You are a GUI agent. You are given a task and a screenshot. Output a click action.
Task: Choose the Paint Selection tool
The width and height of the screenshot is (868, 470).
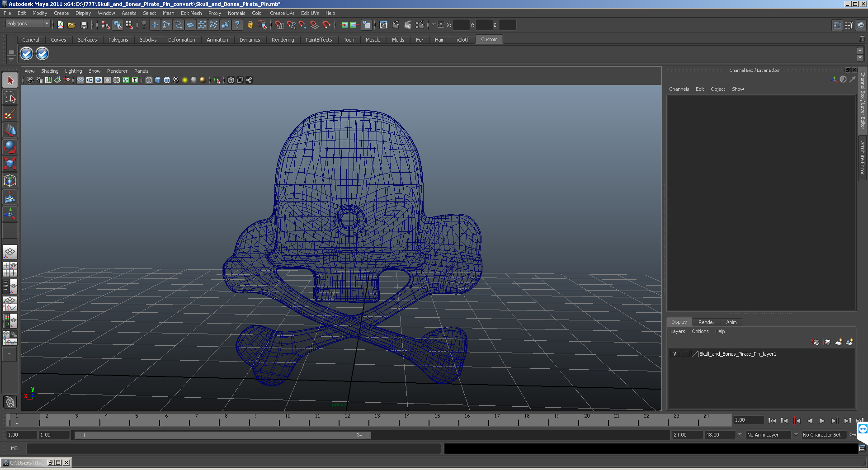coord(10,114)
